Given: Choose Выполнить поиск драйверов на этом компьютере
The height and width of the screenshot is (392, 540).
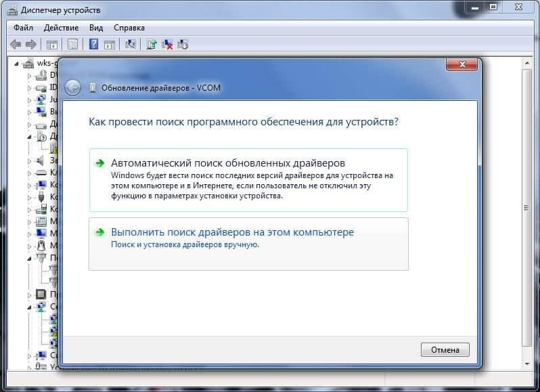Looking at the screenshot, I should coord(248,244).
